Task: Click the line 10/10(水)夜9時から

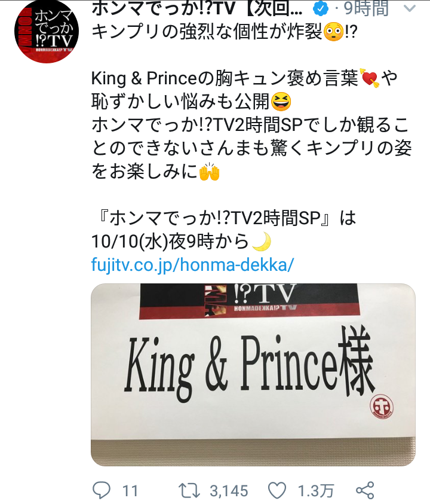Action: 182,242
